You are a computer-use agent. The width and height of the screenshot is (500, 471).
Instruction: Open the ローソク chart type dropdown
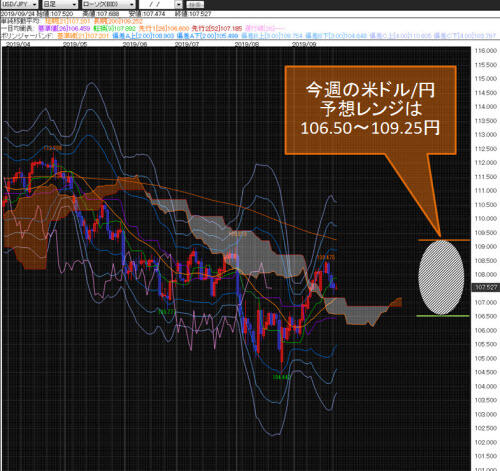(108, 4)
